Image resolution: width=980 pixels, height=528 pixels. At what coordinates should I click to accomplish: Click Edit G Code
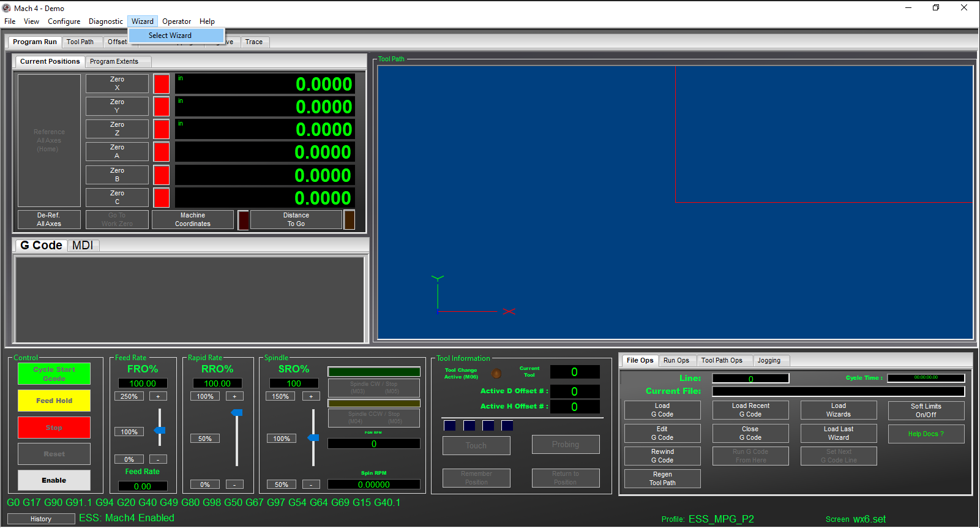coord(662,434)
